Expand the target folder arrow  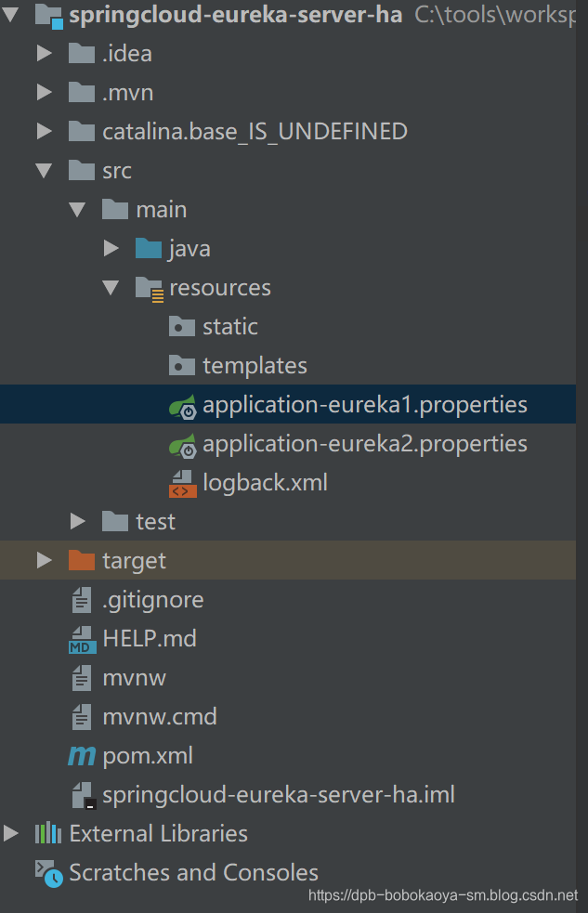pos(45,561)
